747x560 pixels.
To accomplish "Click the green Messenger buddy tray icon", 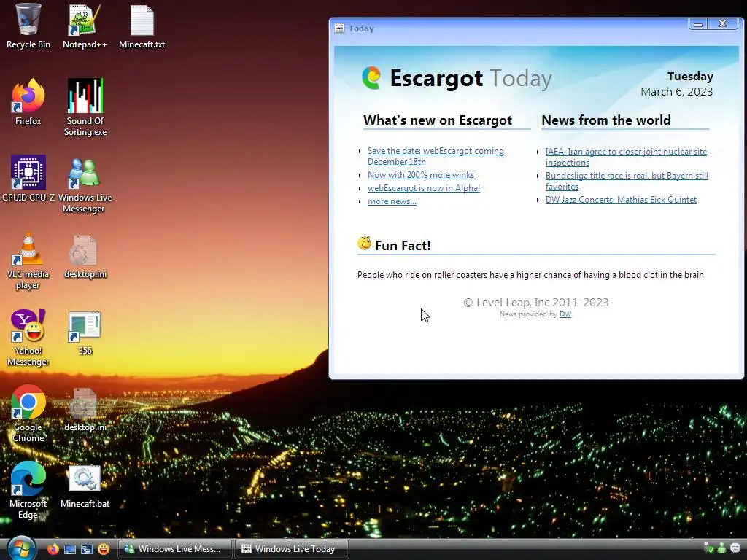I will pyautogui.click(x=721, y=548).
